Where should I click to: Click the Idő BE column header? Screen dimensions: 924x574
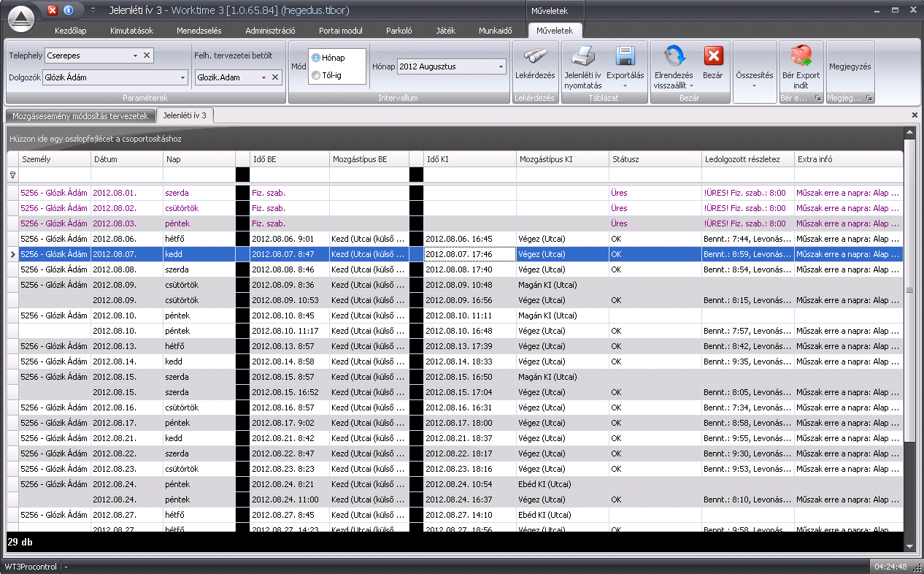[289, 159]
